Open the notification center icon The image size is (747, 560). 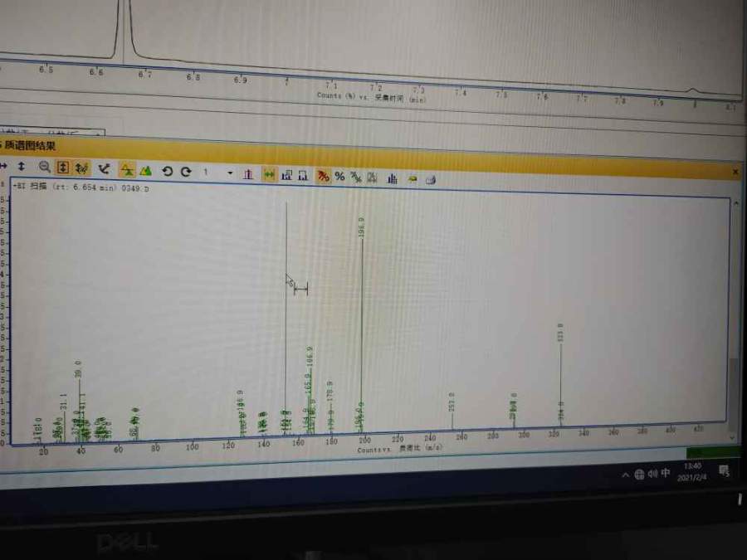[x=724, y=471]
